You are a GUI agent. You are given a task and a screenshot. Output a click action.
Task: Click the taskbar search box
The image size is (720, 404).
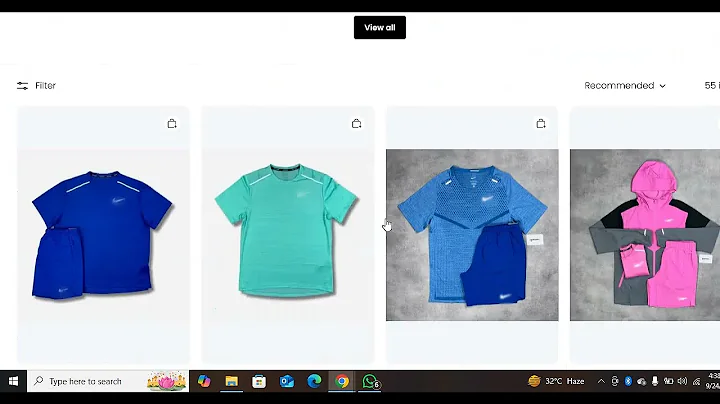108,381
